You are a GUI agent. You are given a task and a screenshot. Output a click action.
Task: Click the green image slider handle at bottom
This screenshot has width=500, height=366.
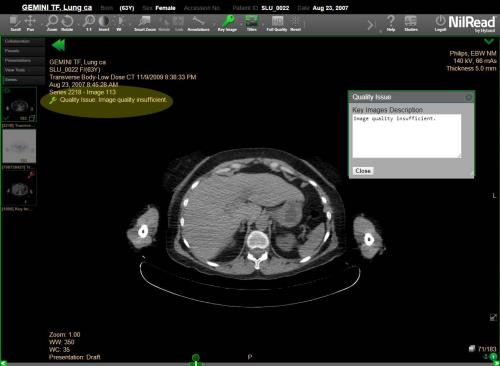[x=196, y=359]
